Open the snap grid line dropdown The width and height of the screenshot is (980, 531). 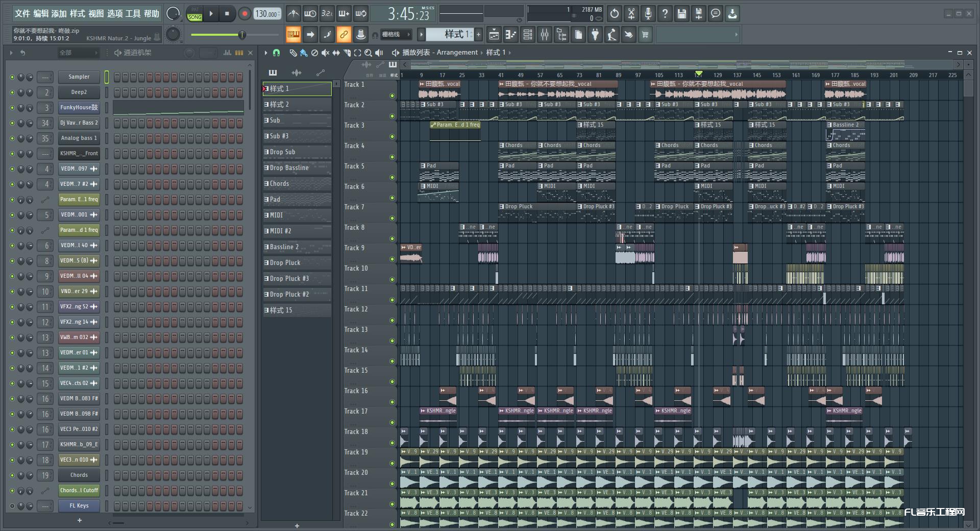pos(396,35)
